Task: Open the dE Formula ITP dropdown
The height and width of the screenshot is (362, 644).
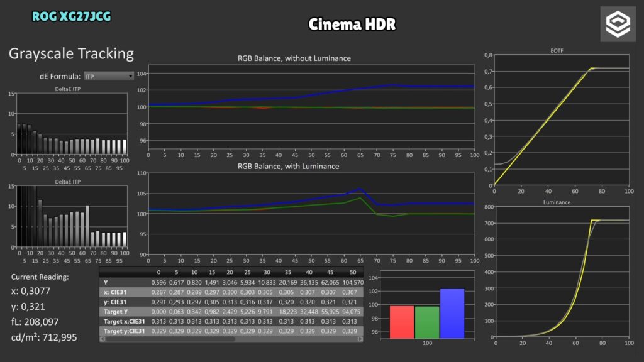Action: coord(108,76)
